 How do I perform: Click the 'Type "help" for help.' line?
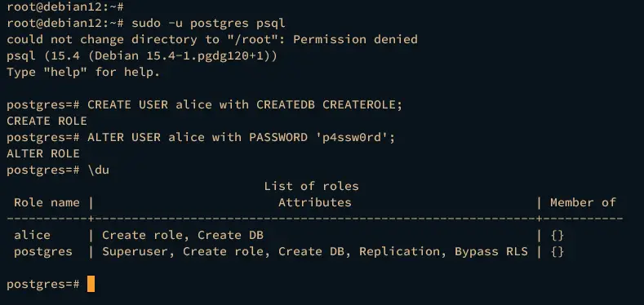(83, 73)
